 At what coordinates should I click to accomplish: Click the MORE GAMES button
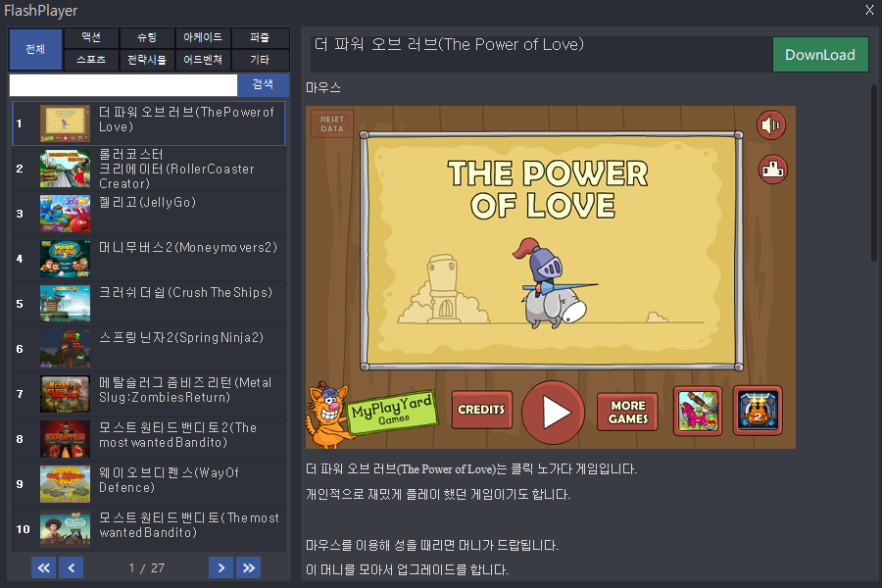628,412
